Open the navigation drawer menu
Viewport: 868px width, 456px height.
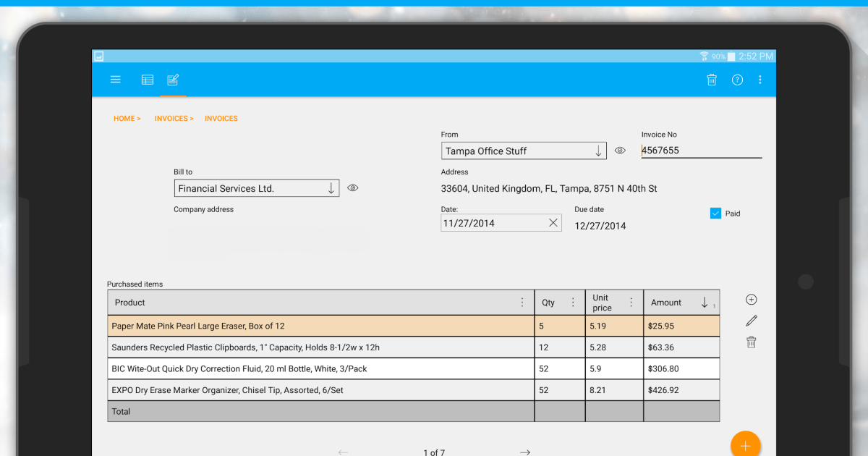[115, 80]
